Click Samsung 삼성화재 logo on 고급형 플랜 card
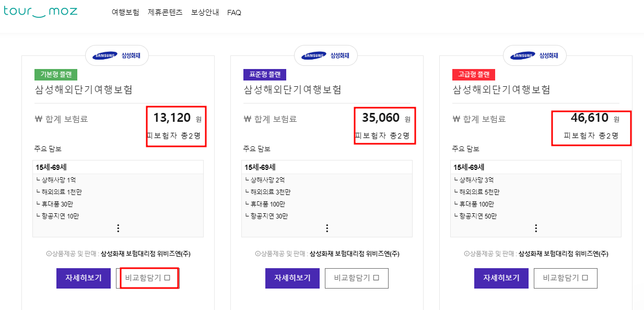This screenshot has height=310, width=644. tap(535, 55)
